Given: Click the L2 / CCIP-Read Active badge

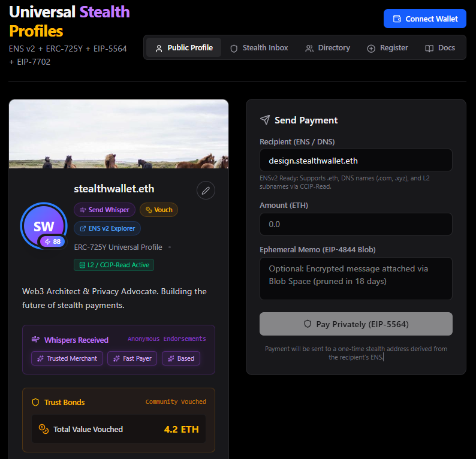Looking at the screenshot, I should [114, 265].
